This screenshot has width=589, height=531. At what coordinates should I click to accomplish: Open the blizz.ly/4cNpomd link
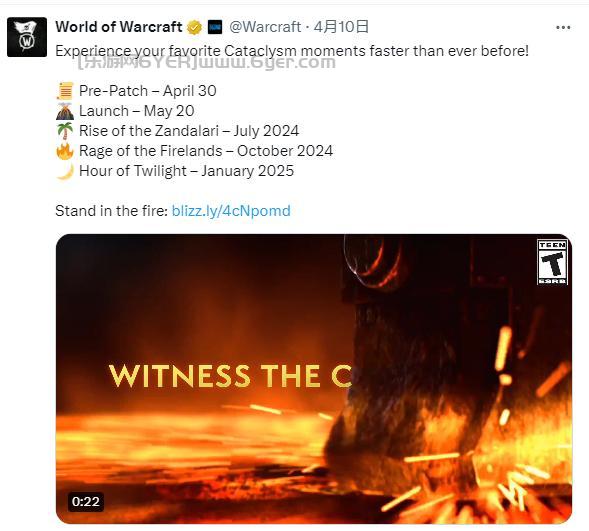[231, 211]
